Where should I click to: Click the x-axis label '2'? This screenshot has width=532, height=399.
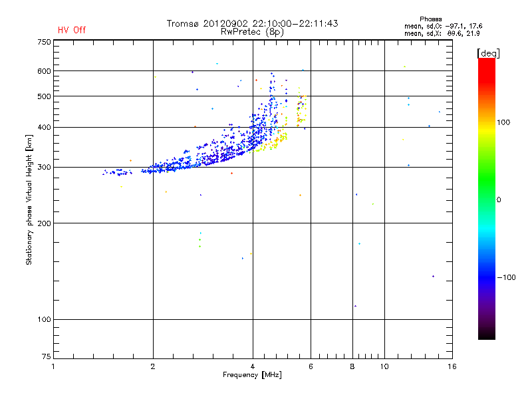[x=153, y=366]
